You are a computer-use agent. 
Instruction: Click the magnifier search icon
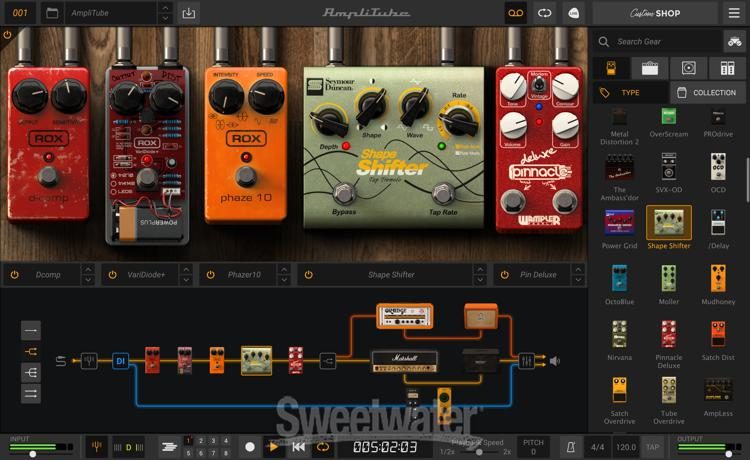click(x=604, y=42)
